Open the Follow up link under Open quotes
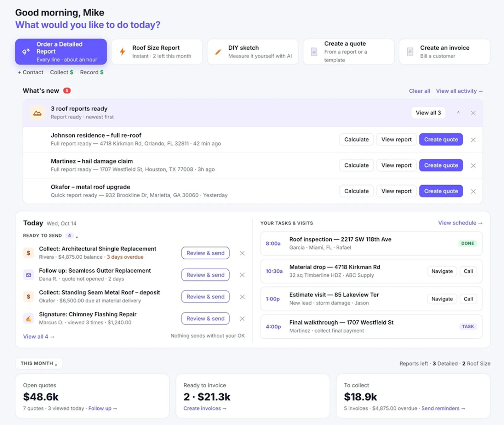Image resolution: width=504 pixels, height=425 pixels. pos(103,408)
